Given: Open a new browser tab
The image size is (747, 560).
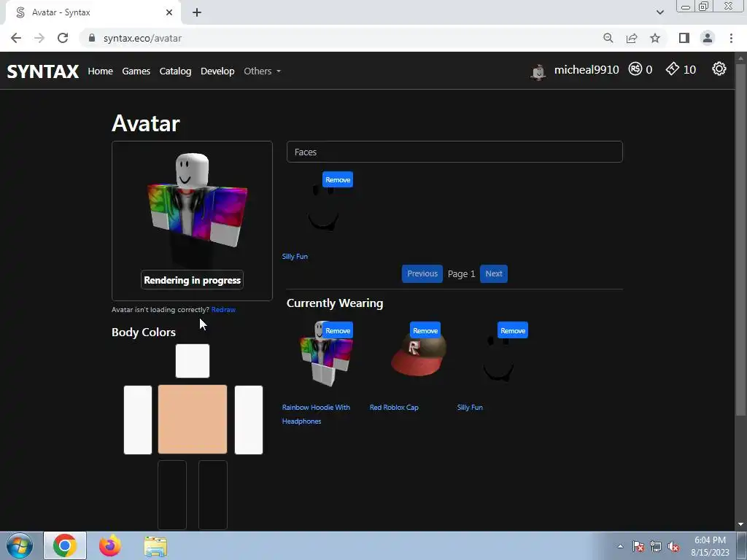Looking at the screenshot, I should (x=197, y=12).
